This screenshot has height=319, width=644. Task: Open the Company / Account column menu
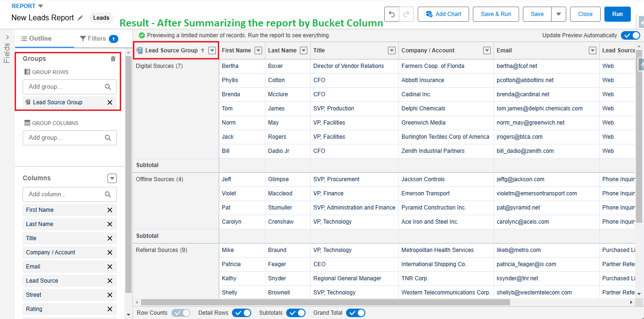point(487,50)
